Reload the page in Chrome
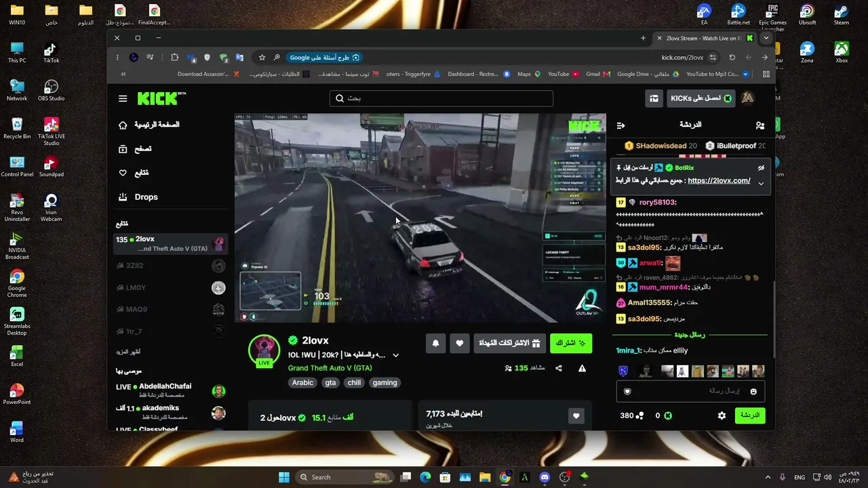This screenshot has height=488, width=868. [732, 58]
